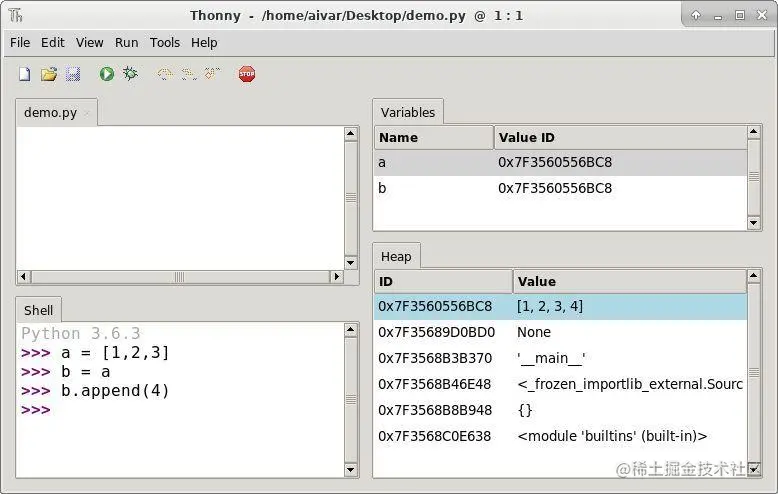Select variable a row
The image size is (778, 494).
point(560,162)
